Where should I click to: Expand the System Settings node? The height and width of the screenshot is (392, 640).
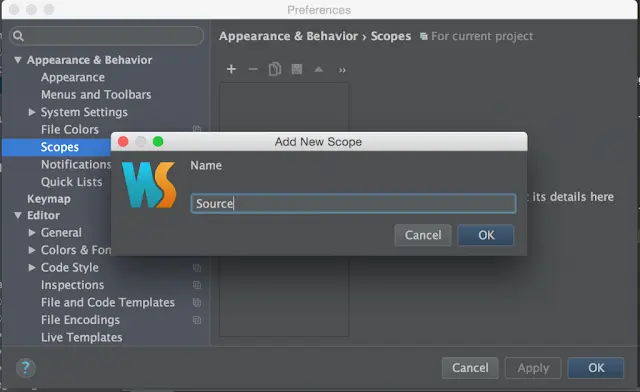(32, 112)
